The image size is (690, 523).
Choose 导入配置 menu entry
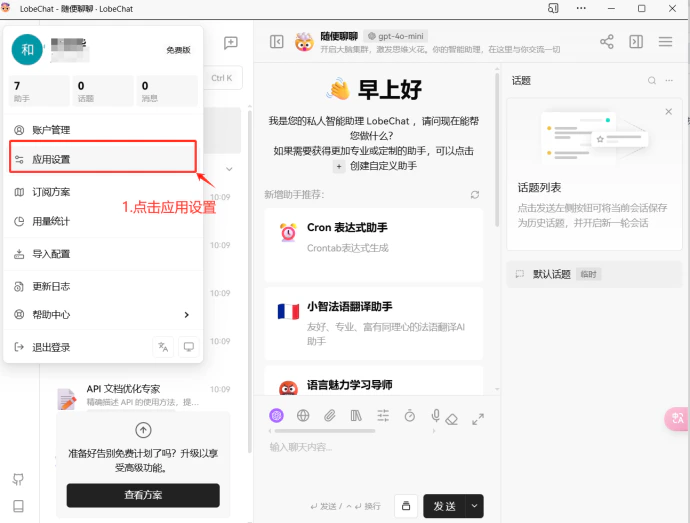(x=103, y=254)
